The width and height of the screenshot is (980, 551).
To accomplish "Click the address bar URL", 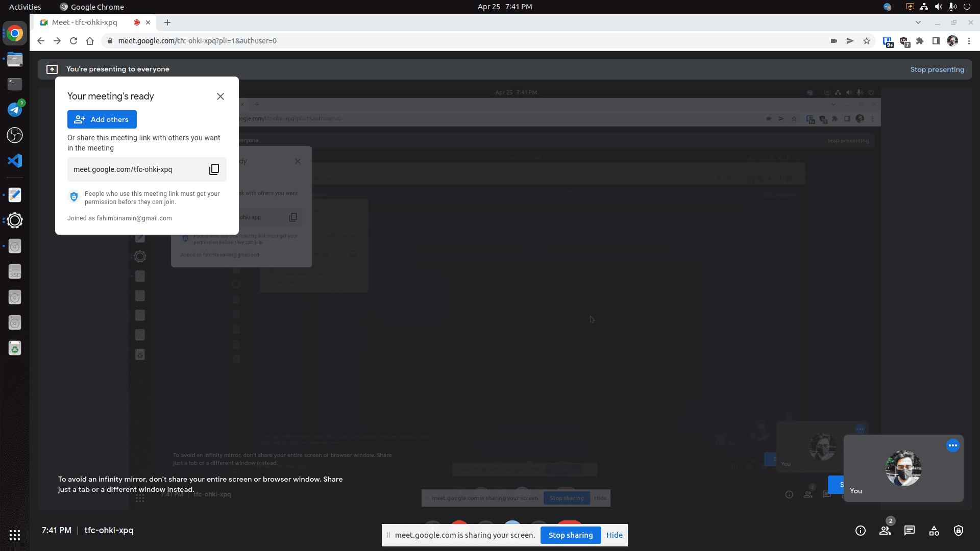I will [x=198, y=41].
